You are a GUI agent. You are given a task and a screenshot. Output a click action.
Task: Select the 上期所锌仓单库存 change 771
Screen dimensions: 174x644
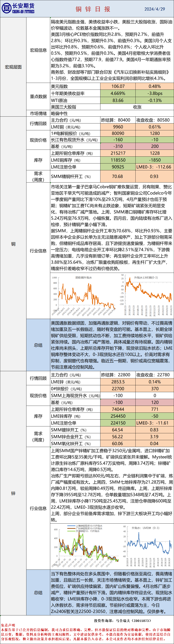(x=155, y=409)
